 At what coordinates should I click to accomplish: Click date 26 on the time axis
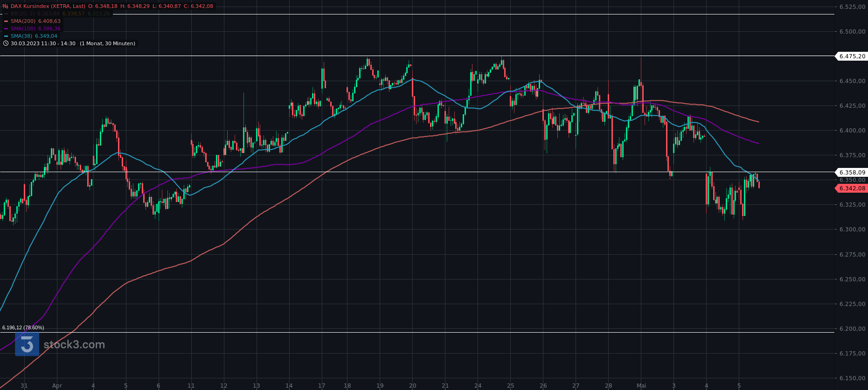(x=543, y=386)
